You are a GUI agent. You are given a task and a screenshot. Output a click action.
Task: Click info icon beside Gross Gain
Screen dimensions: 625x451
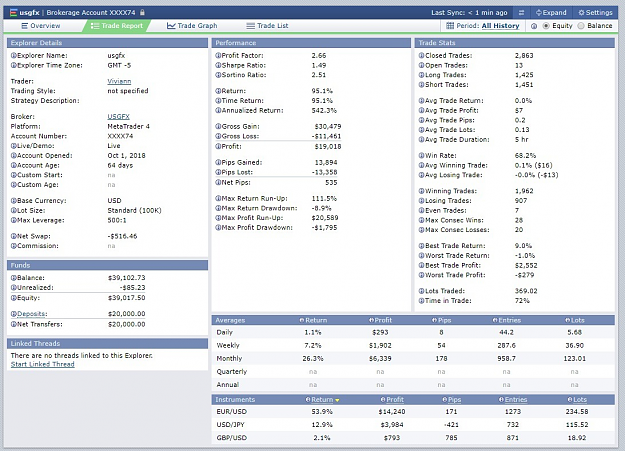pyautogui.click(x=218, y=126)
